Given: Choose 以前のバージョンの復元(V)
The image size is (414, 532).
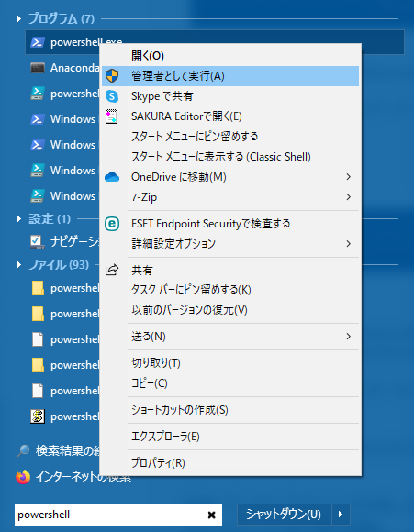Looking at the screenshot, I should point(230,310).
